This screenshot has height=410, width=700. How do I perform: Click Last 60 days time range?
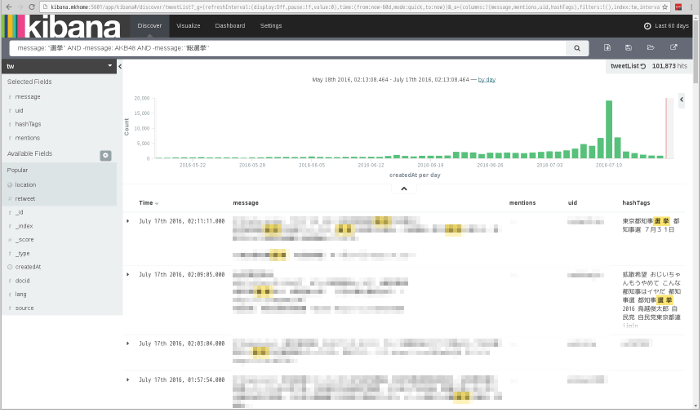tap(671, 26)
